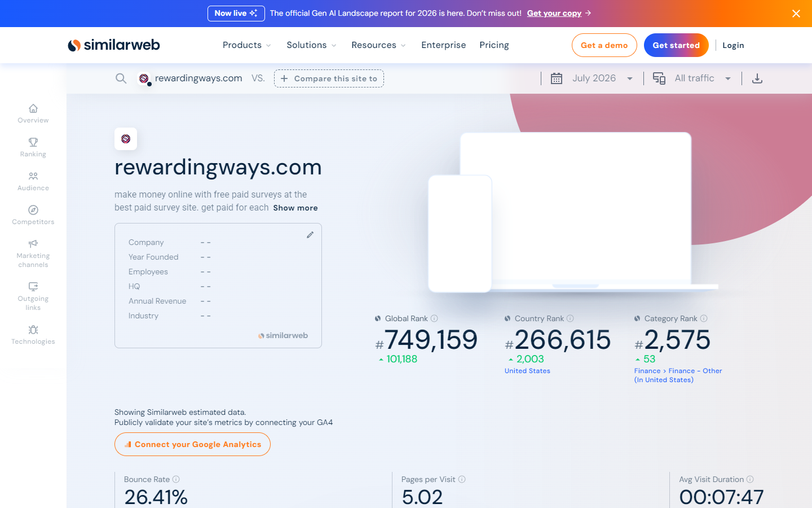Click the Global Rank value 749,159
812x508 pixels.
(x=431, y=340)
